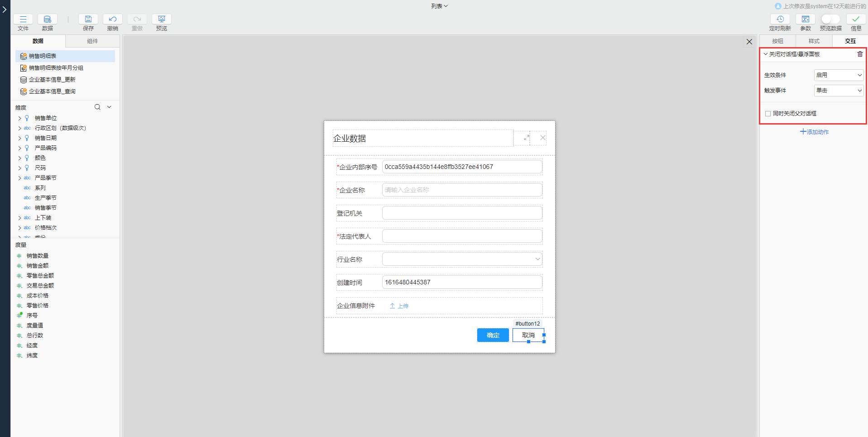Open the Data (数据) toolbar icon

[48, 19]
